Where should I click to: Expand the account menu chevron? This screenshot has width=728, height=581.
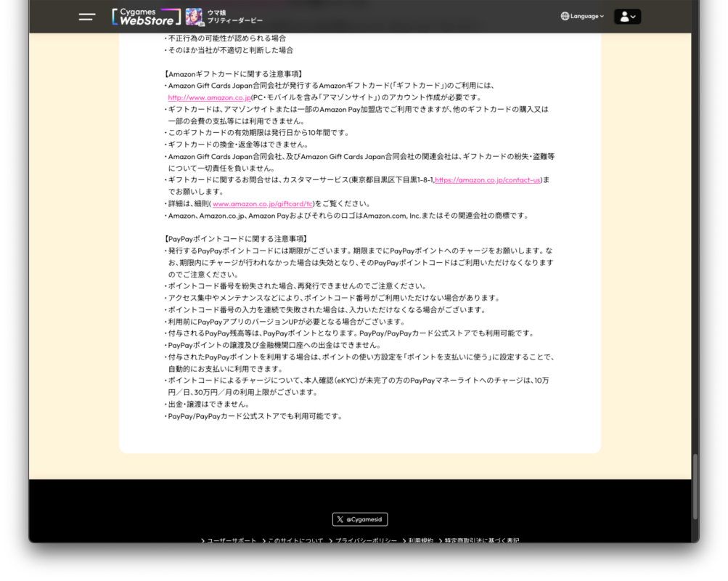[x=634, y=17]
